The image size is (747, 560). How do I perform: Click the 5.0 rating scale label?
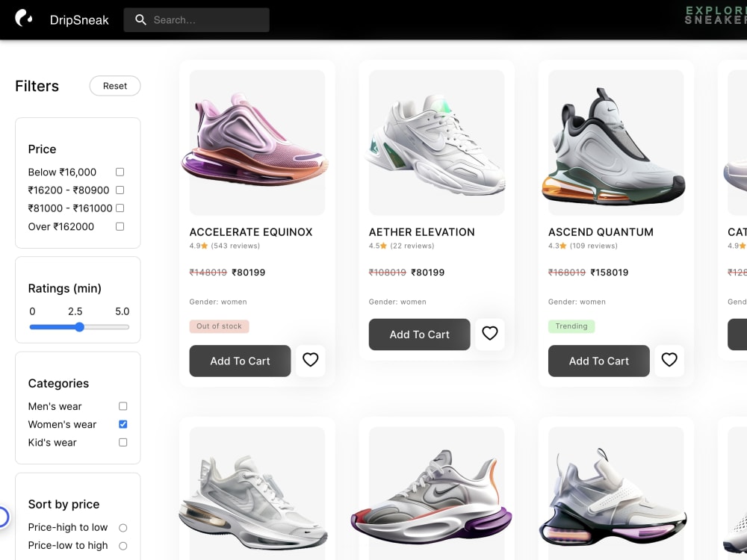pyautogui.click(x=122, y=311)
